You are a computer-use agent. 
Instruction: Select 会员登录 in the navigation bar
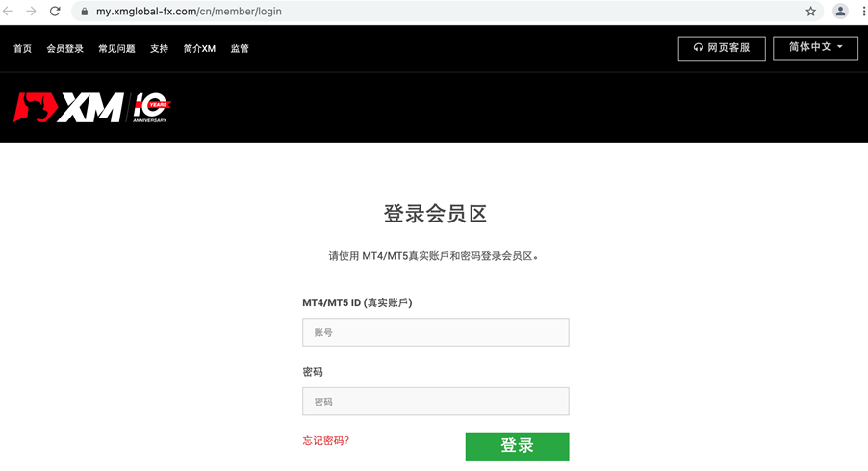click(65, 49)
